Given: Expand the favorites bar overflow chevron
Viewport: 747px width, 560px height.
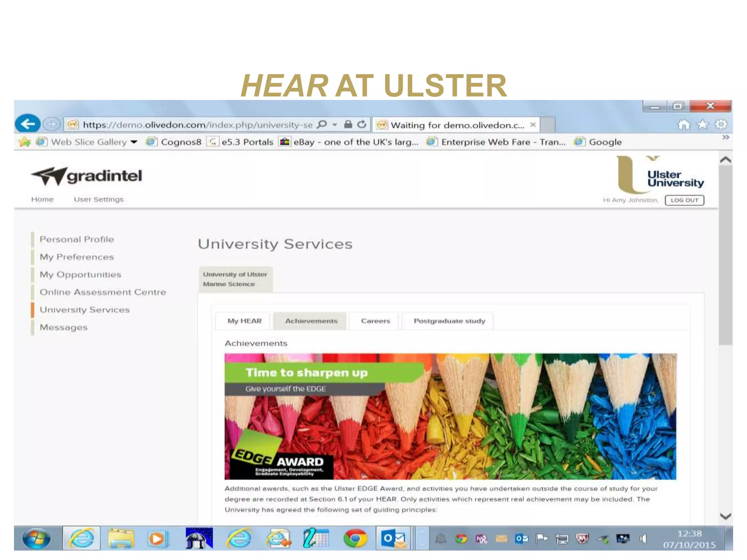Looking at the screenshot, I should coord(725,137).
